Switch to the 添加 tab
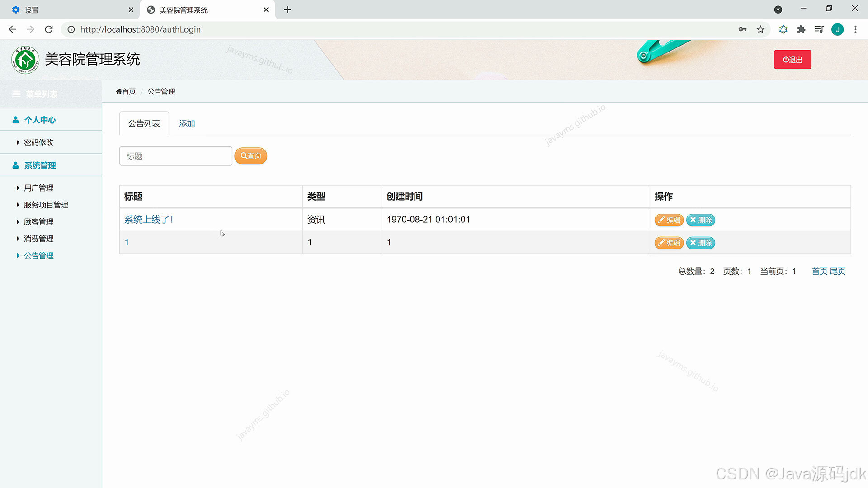 [187, 123]
